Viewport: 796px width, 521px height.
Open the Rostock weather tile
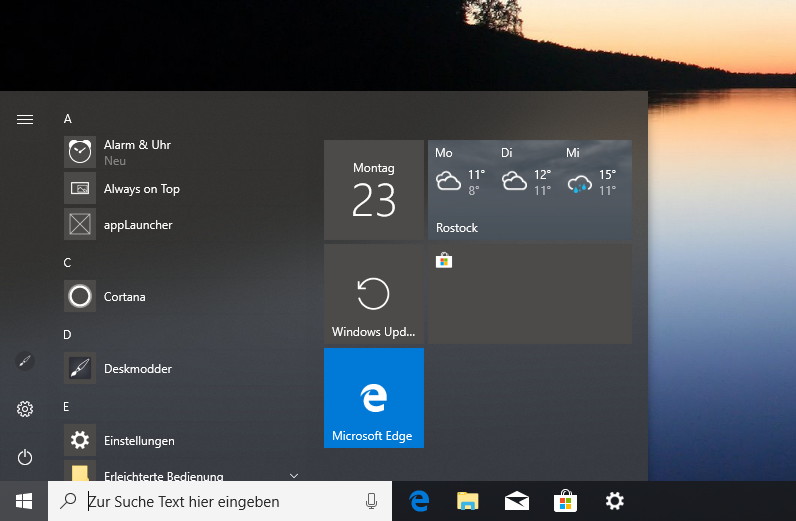pyautogui.click(x=530, y=190)
